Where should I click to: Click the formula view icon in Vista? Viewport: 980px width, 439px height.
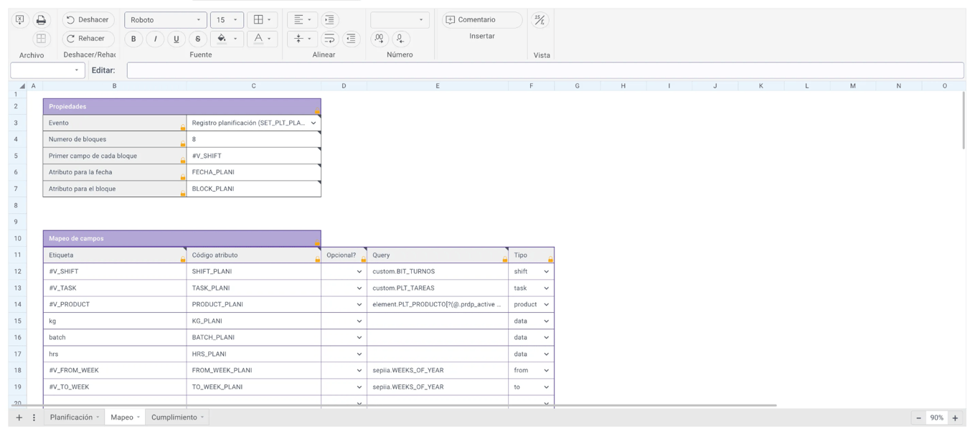click(539, 20)
